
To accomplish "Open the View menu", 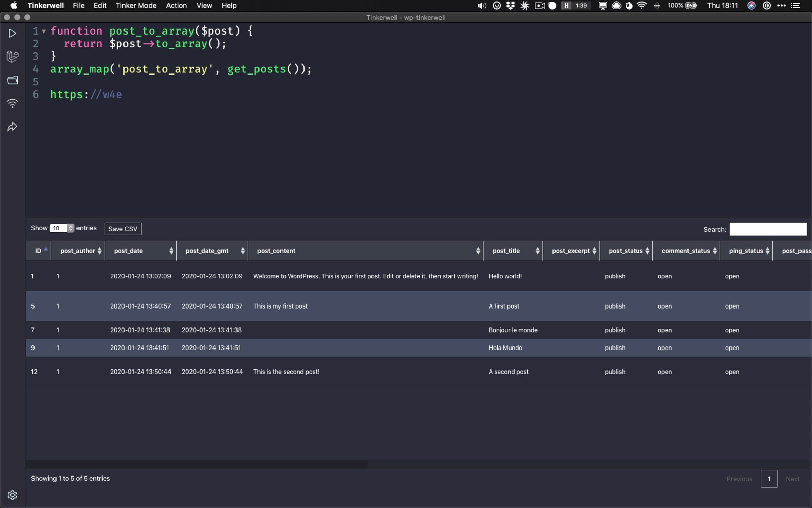I will 204,5.
